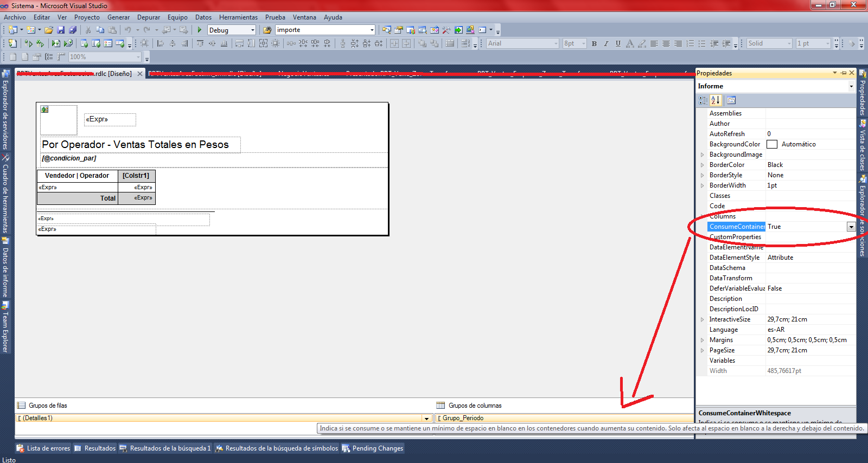868x463 pixels.
Task: Select the Grupo_Periodo column group
Action: [564, 418]
